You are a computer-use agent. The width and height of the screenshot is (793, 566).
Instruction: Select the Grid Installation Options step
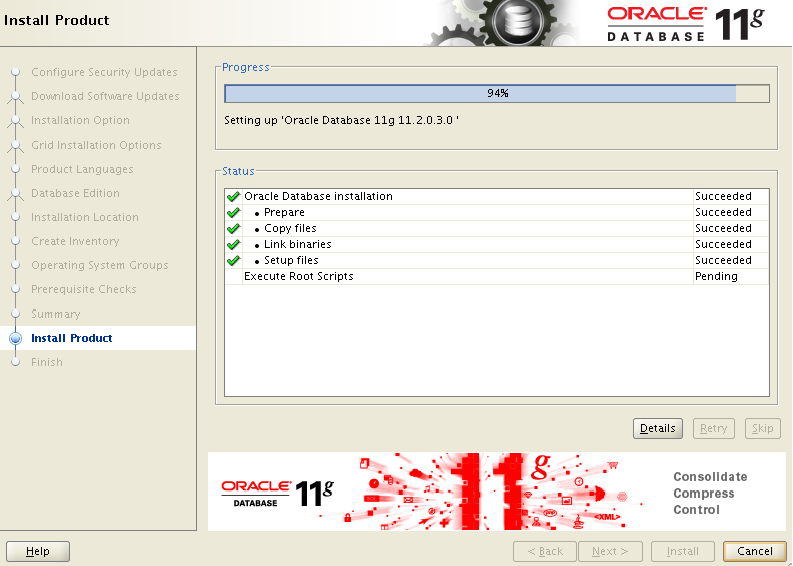point(96,145)
